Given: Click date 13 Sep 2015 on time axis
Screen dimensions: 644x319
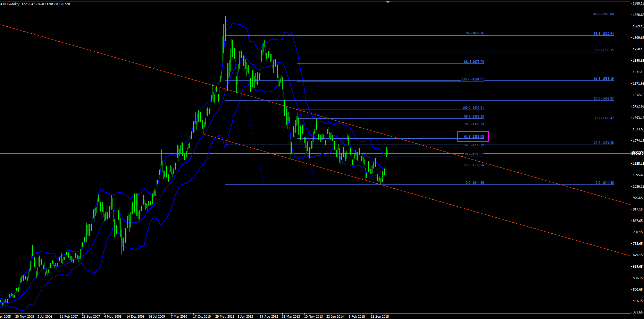Looking at the screenshot, I should (x=380, y=317).
